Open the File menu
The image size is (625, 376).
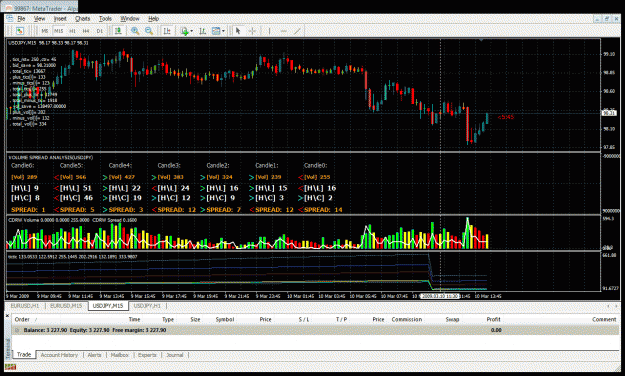click(21, 19)
